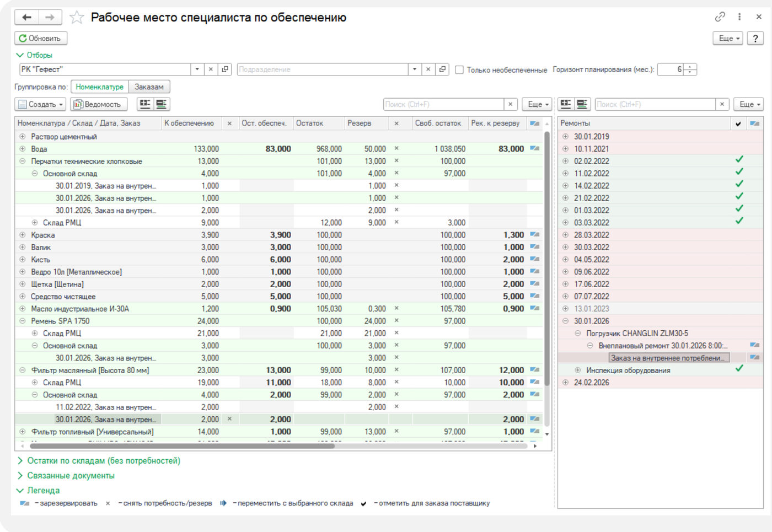Toggle the supplier order checkmark for 11.02.2022
772x532 pixels.
point(739,172)
